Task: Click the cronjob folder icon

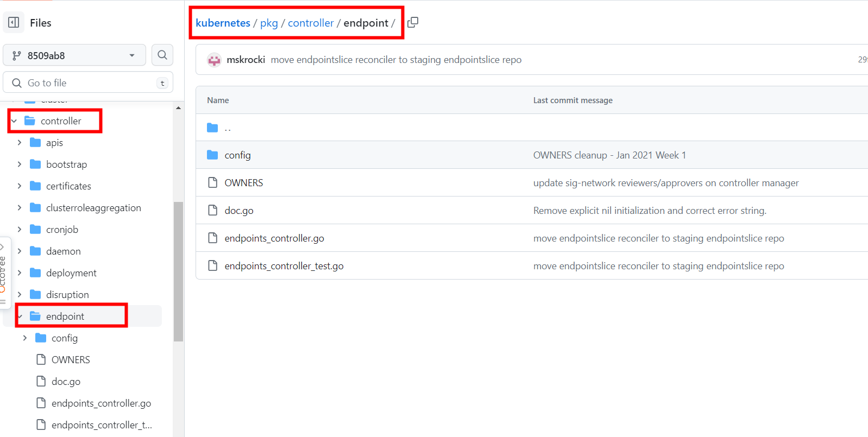Action: pyautogui.click(x=35, y=229)
